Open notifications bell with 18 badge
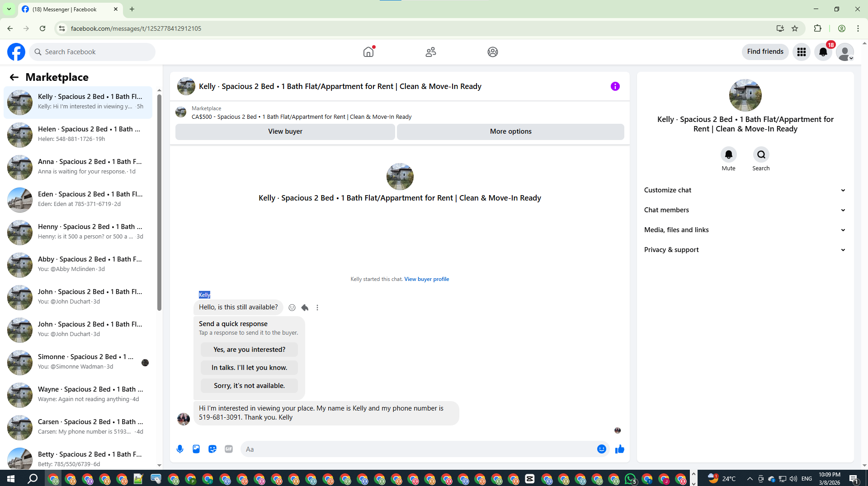This screenshot has width=868, height=486. click(823, 52)
